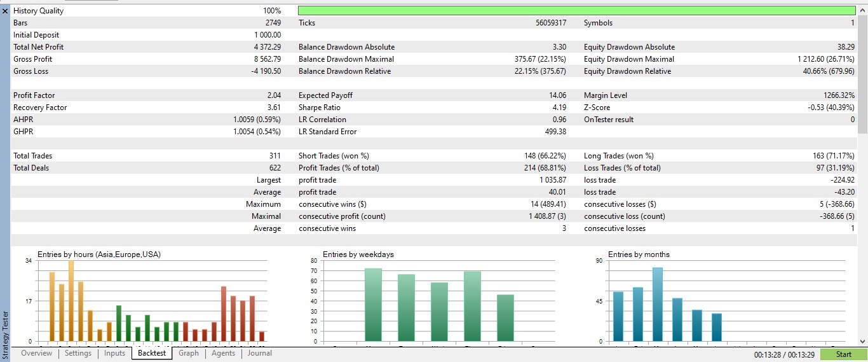Click the Profit Trades value 214 (68.81%)
Image resolution: width=868 pixels, height=362 pixels.
pos(545,168)
